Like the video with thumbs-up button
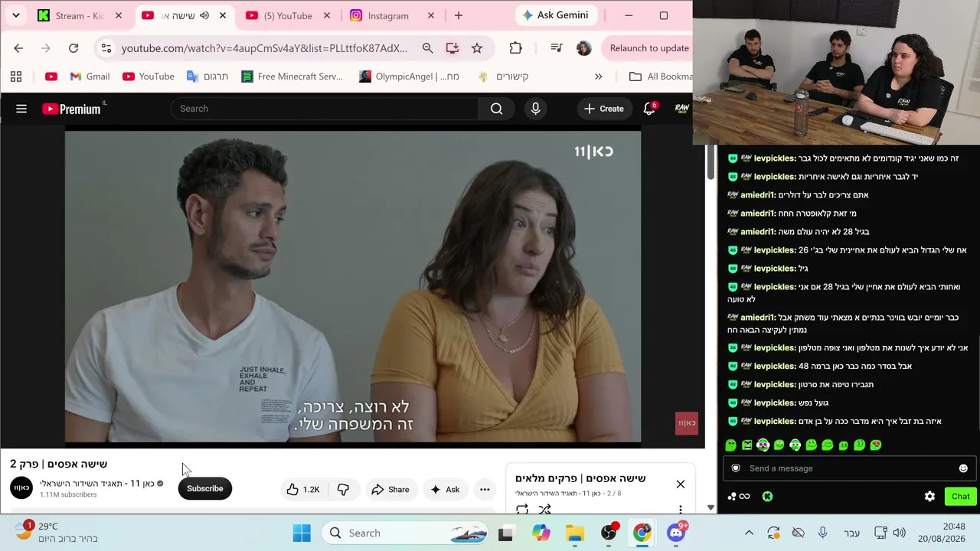This screenshot has height=551, width=980. point(303,490)
